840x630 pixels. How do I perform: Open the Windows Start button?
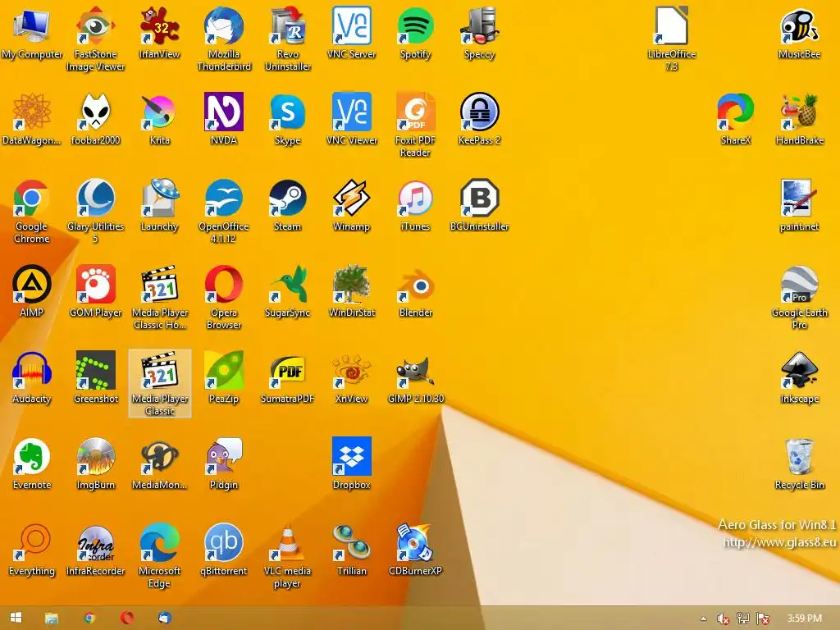coord(16,618)
